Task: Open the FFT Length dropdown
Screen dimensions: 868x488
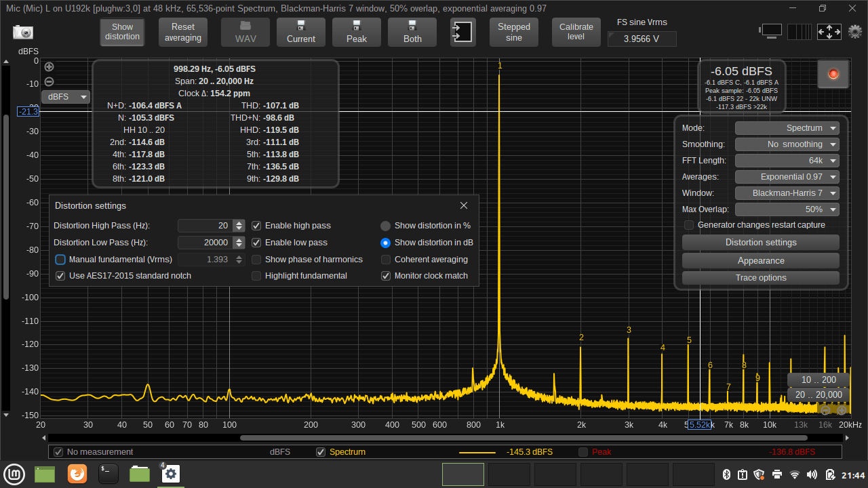Action: point(787,161)
